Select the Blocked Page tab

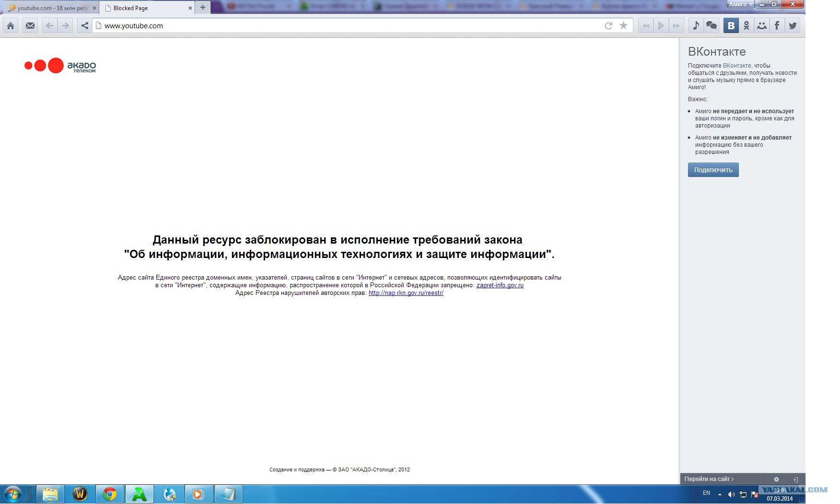click(x=147, y=8)
